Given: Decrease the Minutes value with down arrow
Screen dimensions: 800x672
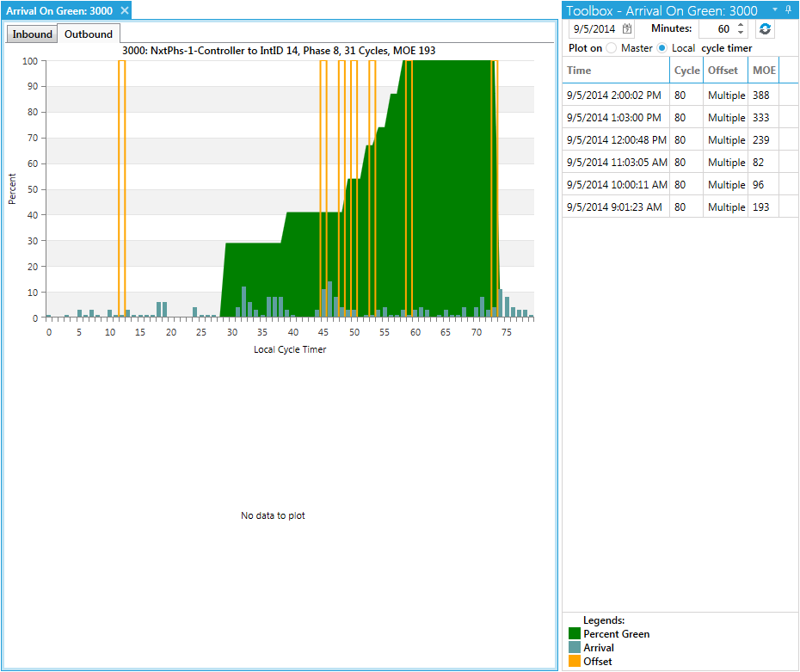Looking at the screenshot, I should [741, 34].
